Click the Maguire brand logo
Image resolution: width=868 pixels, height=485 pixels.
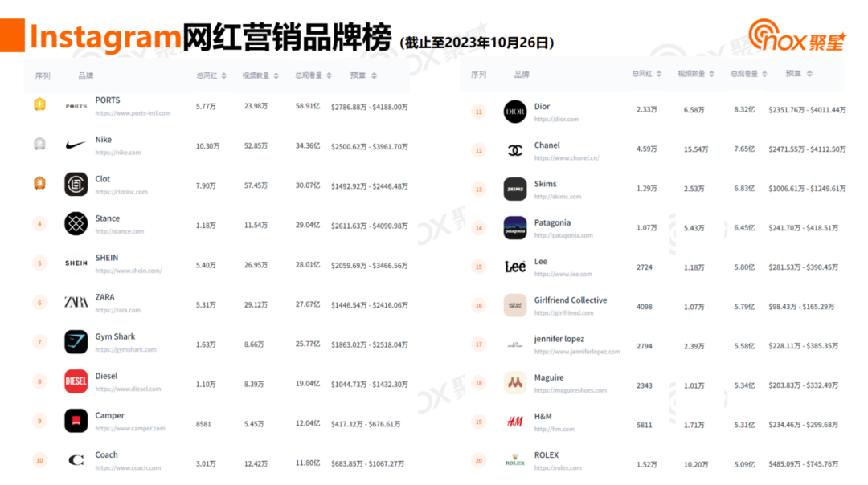coord(515,383)
